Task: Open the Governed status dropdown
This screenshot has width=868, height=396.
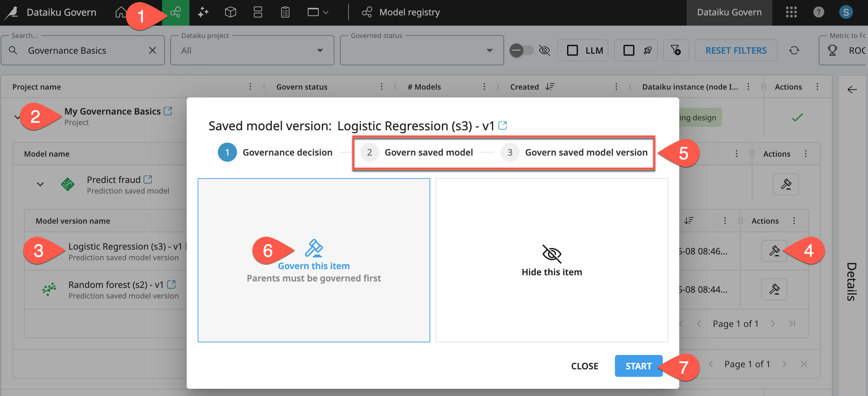Action: click(x=422, y=51)
